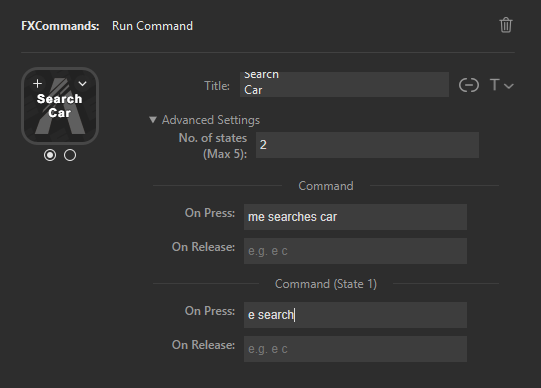
Task: Click the Search Car key preview
Action: (x=60, y=106)
